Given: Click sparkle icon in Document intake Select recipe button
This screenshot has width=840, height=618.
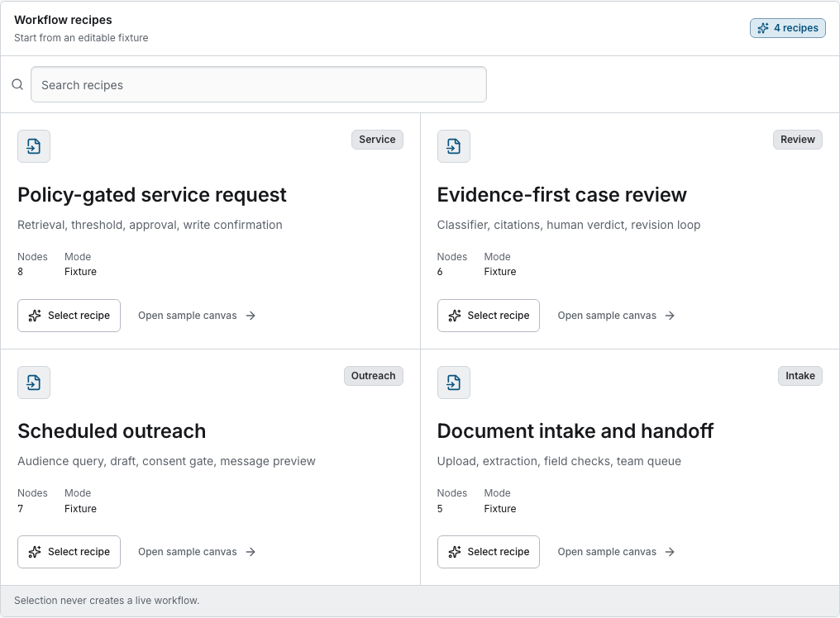Looking at the screenshot, I should [x=455, y=552].
